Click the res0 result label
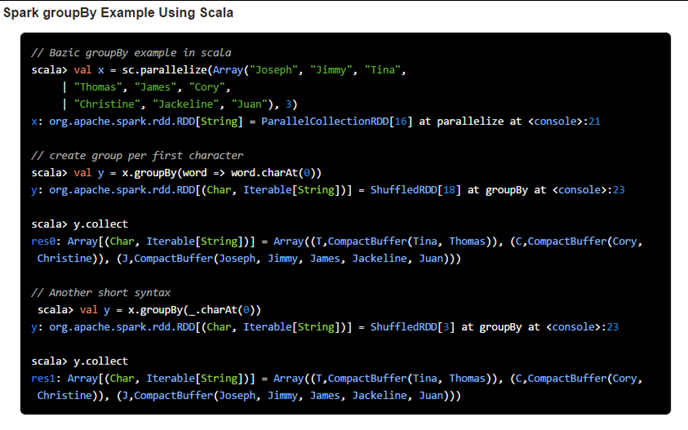 45,241
